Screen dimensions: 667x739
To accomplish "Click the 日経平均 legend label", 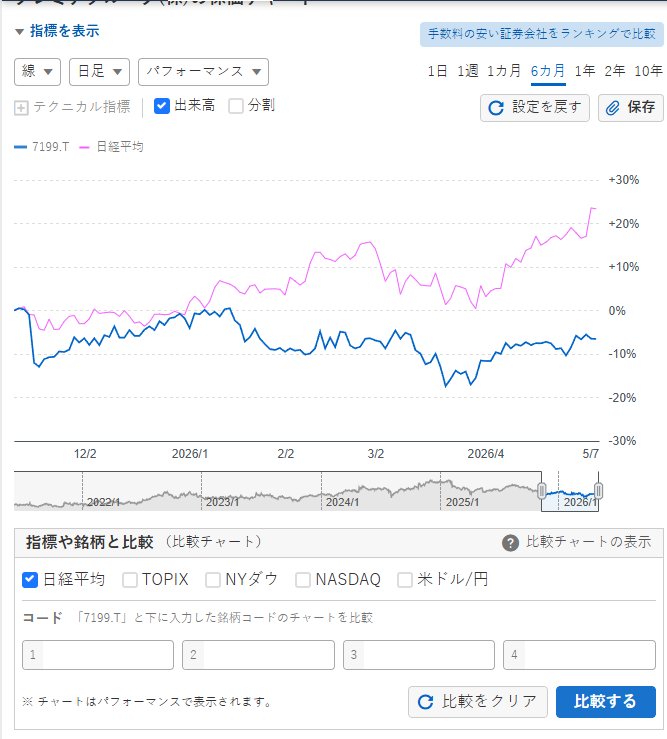I will (x=120, y=147).
